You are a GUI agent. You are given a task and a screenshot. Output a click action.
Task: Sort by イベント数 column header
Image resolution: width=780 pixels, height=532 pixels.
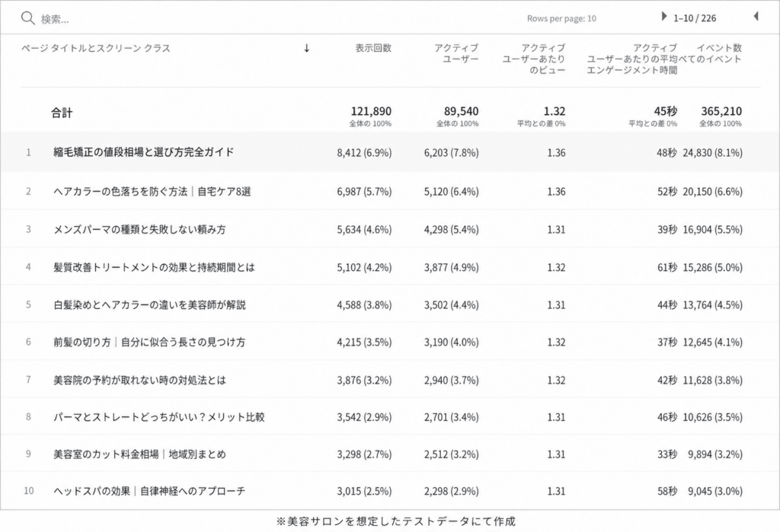point(719,48)
